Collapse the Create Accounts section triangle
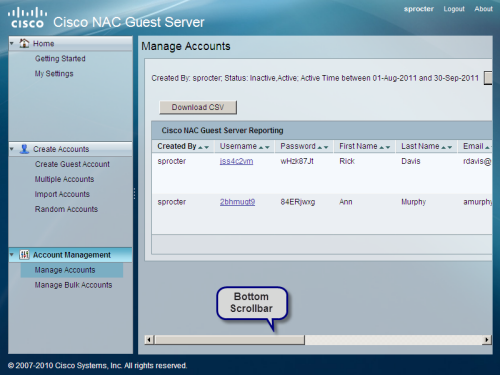500x375 pixels. (x=12, y=149)
